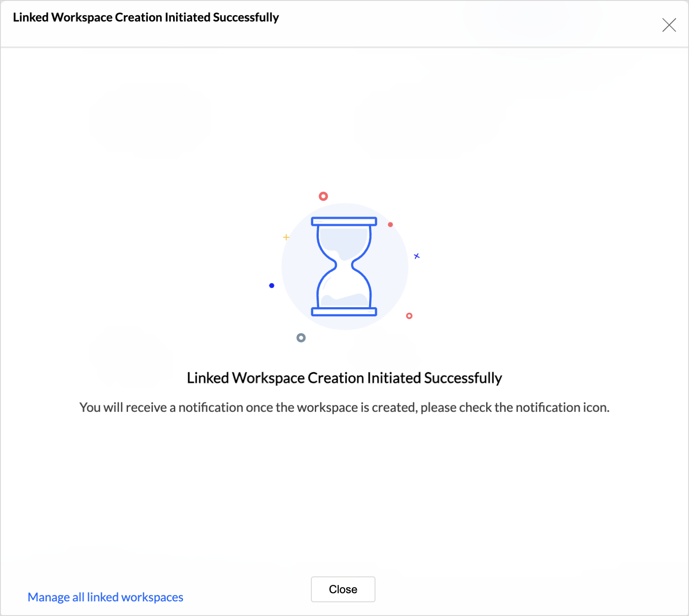Click the Manage all linked workspaces blue text

[105, 597]
